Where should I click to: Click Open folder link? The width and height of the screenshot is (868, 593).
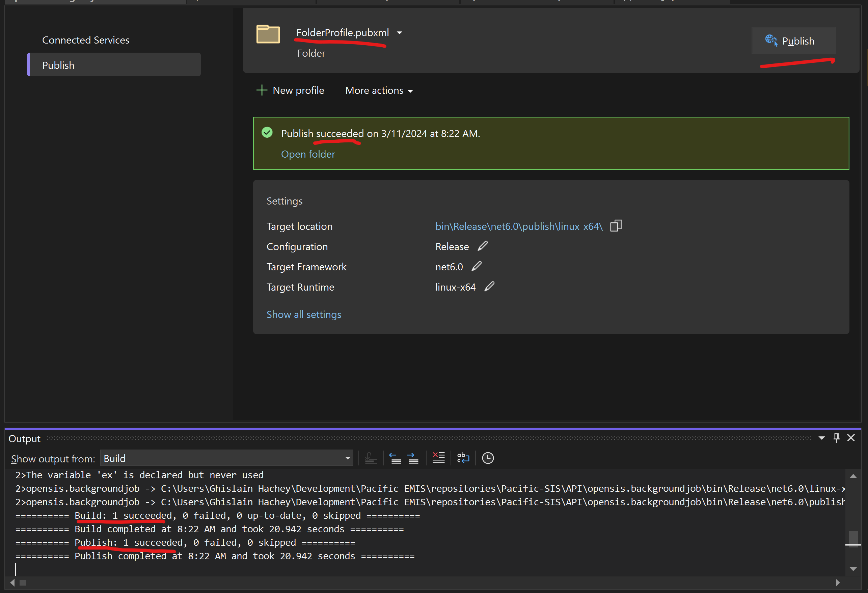308,154
